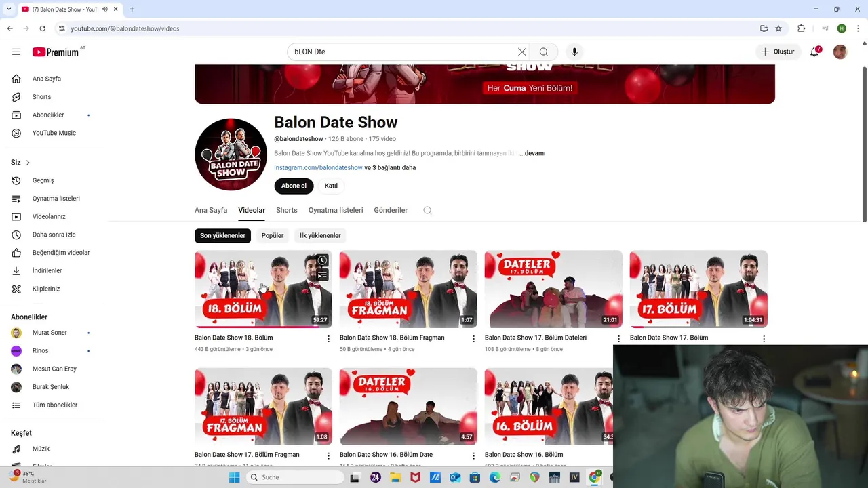Go back to the previous page
Image resolution: width=868 pixels, height=488 pixels.
click(9, 28)
